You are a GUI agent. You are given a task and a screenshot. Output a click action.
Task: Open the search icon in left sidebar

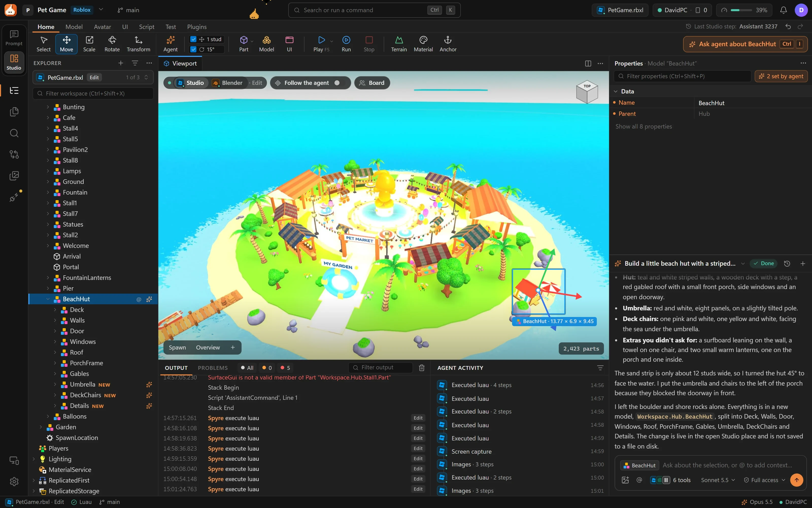coord(14,133)
